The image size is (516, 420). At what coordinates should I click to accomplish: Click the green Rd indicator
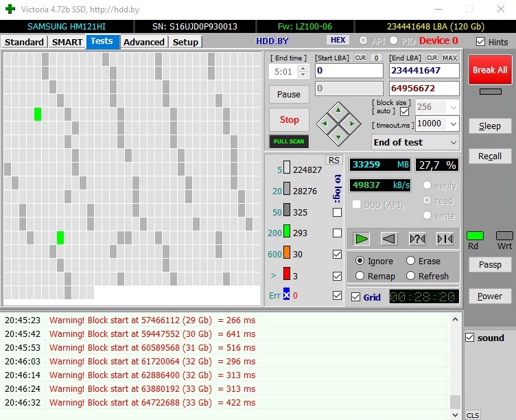point(475,235)
